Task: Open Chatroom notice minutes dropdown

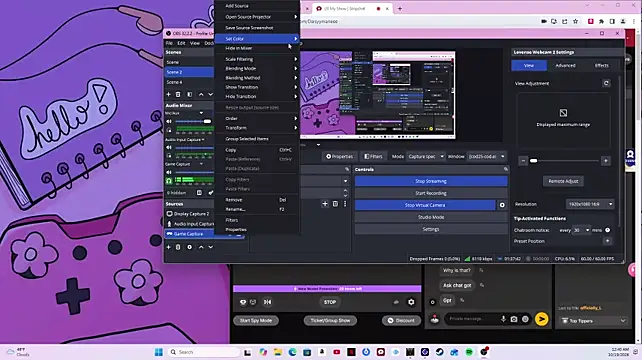Action: (581, 230)
